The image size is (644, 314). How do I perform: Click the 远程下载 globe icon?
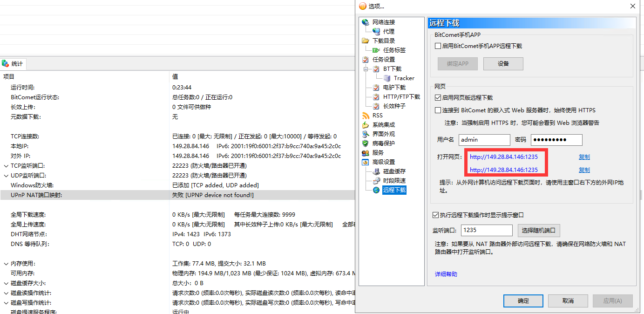[376, 190]
